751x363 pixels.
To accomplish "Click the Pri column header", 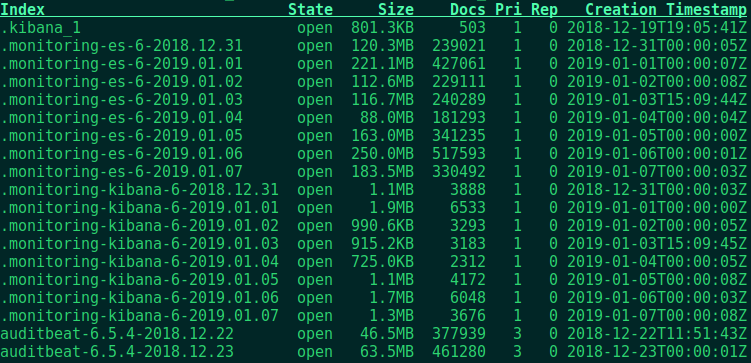I will click(508, 10).
